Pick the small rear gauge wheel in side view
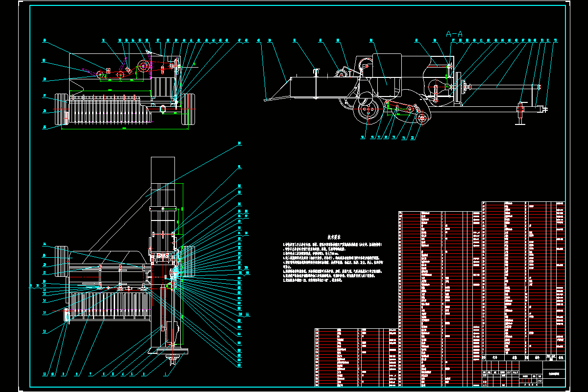This screenshot has height=392, width=588. (x=422, y=118)
